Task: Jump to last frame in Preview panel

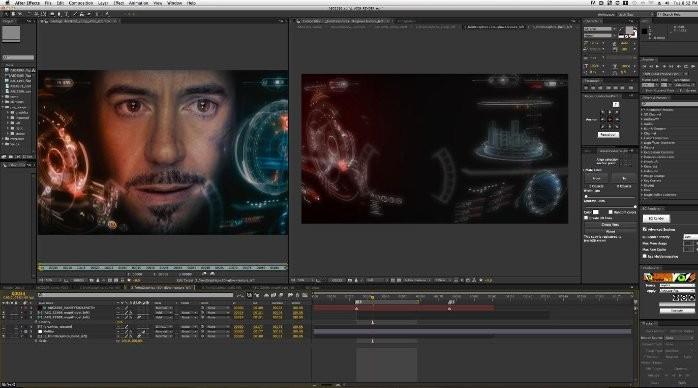Action: point(670,67)
